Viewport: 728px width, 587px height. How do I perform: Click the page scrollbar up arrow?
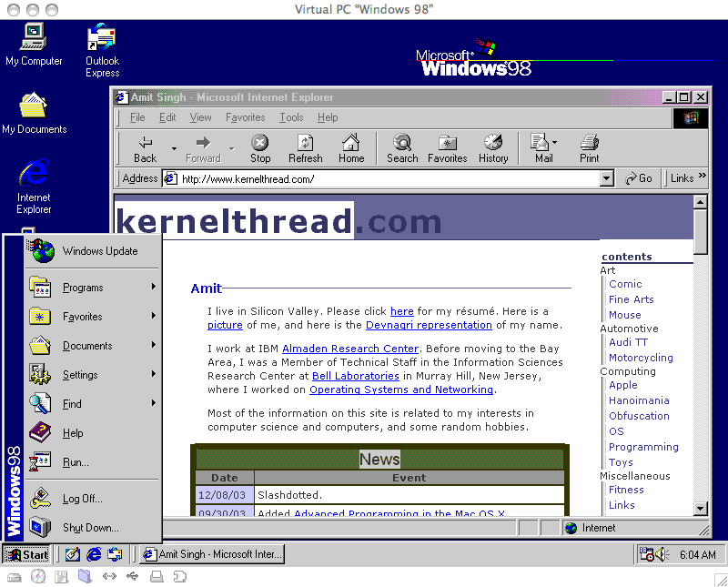700,201
